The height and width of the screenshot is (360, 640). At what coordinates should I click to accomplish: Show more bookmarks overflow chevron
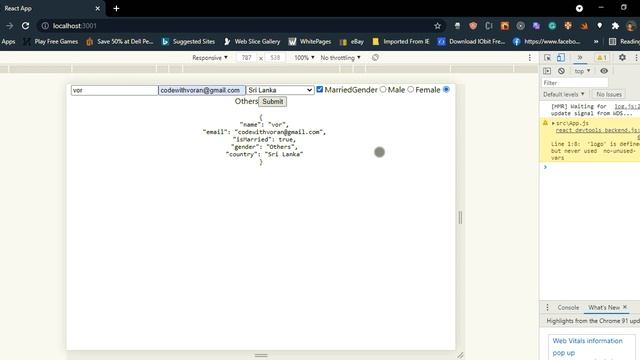click(x=596, y=41)
